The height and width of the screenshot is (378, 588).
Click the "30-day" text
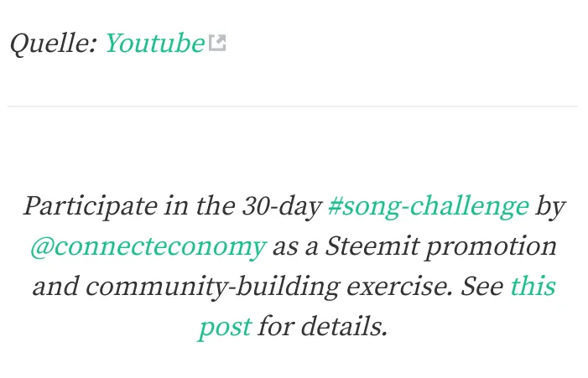[x=282, y=206]
